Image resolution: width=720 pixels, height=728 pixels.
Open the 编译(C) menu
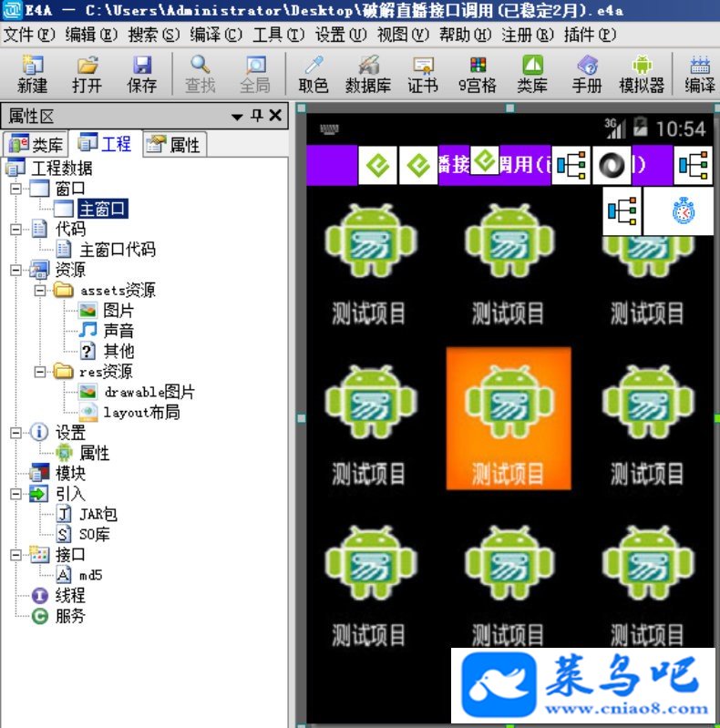coord(216,35)
